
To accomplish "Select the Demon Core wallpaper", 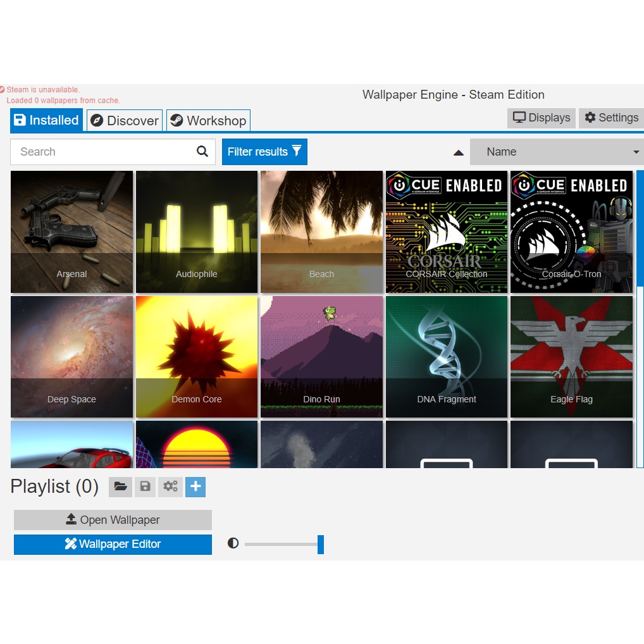I will tap(197, 357).
